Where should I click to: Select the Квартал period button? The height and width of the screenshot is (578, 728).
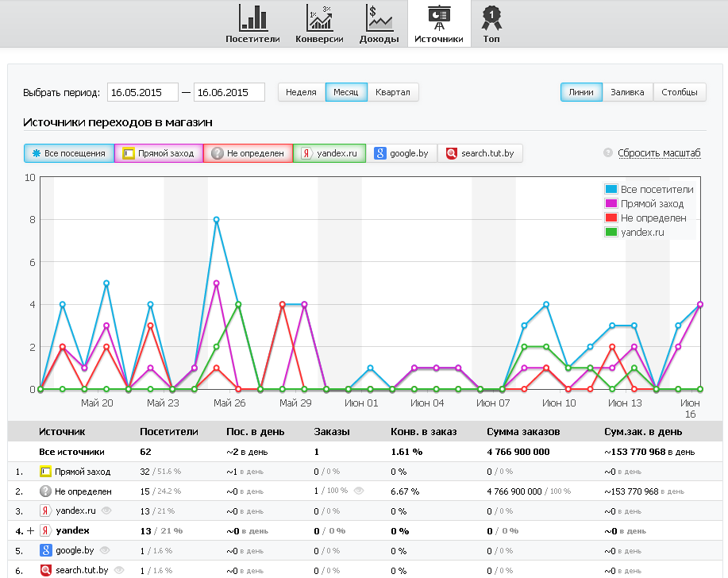[392, 92]
